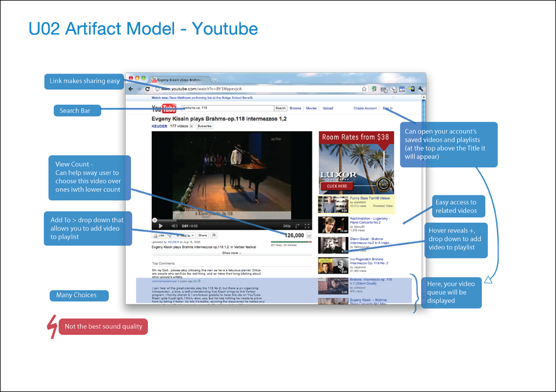The width and height of the screenshot is (556, 392).
Task: Open Ivo Pogorelich Brahms Intermezzo link
Action: 369,261
